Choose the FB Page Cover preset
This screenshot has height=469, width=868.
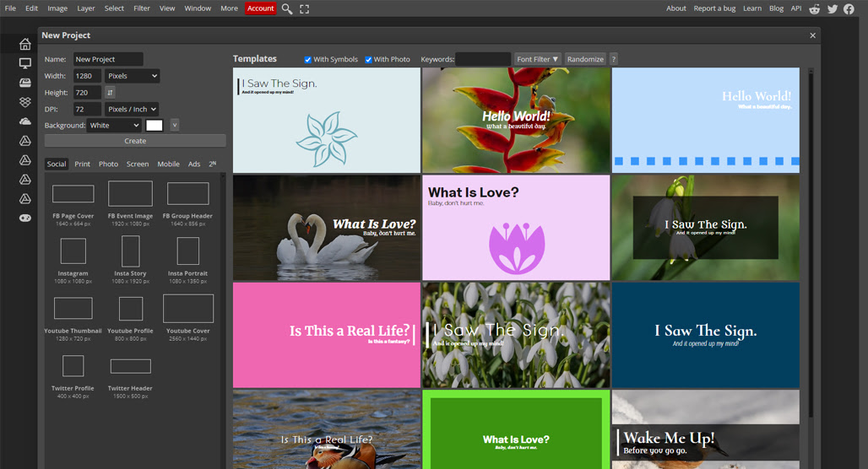73,203
